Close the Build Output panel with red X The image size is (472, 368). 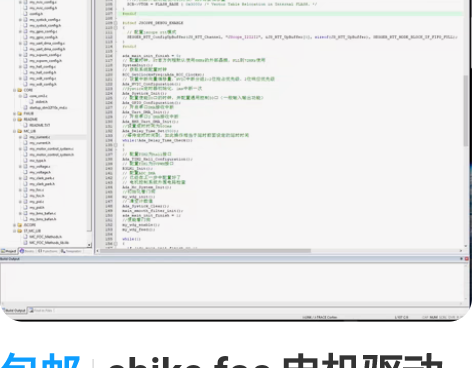click(x=467, y=259)
